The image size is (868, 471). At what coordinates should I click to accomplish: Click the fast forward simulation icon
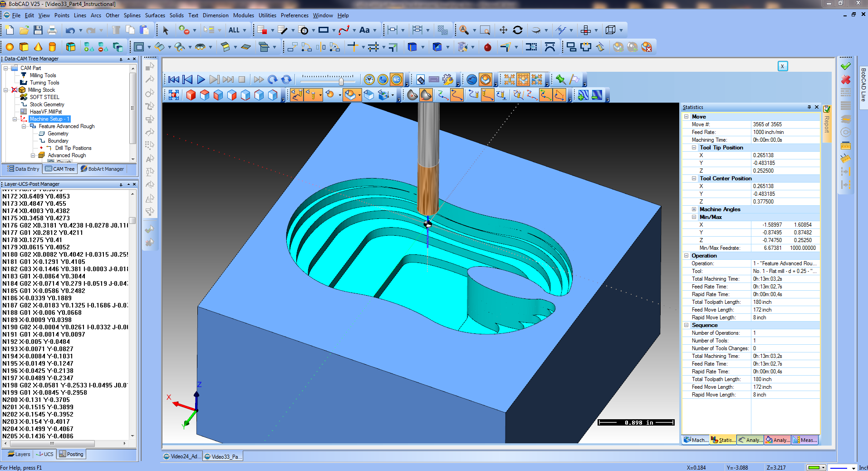259,79
